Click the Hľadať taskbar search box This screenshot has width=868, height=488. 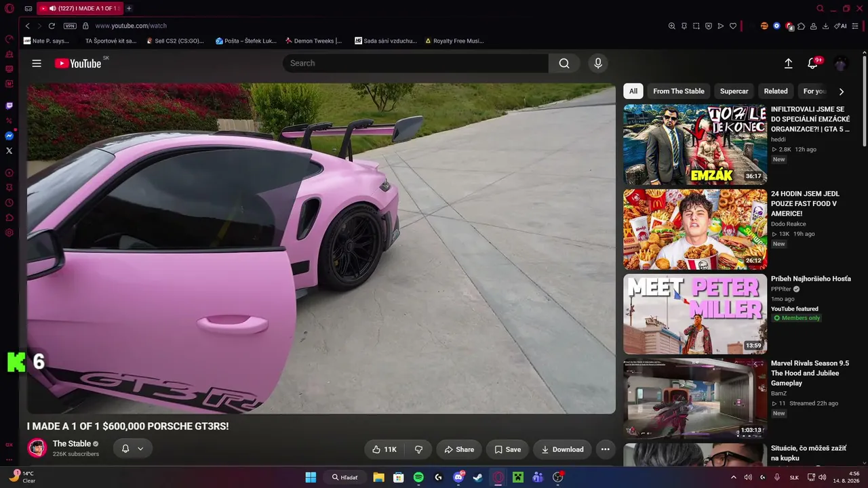click(344, 477)
